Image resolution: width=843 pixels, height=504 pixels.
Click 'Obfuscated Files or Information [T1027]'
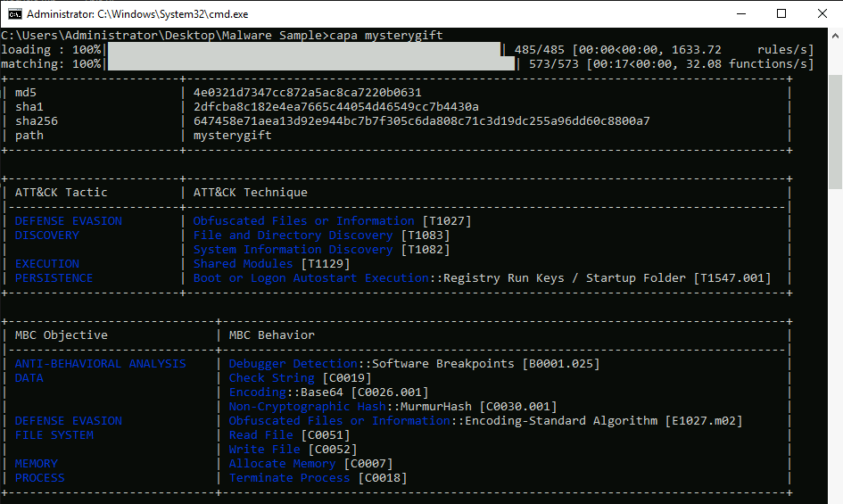pyautogui.click(x=332, y=221)
